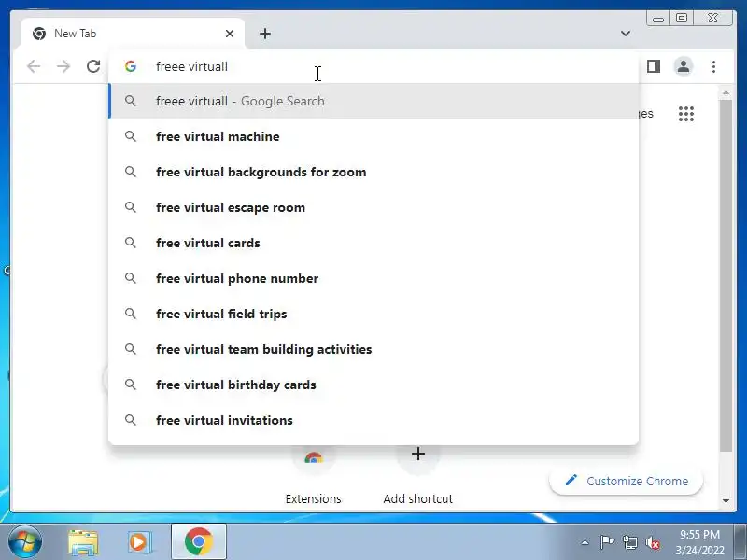Viewport: 747px width, 560px height.
Task: Pick 'free virtual birthday cards' suggestion
Action: click(373, 385)
